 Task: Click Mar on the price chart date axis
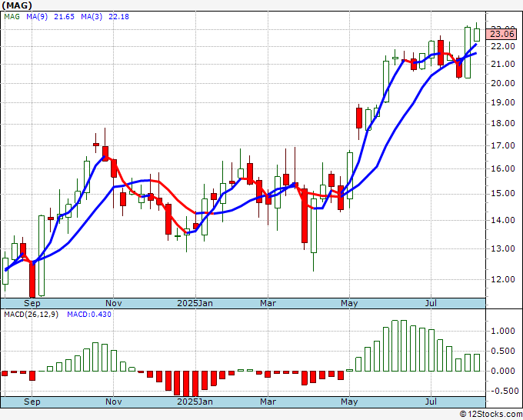[x=268, y=303]
